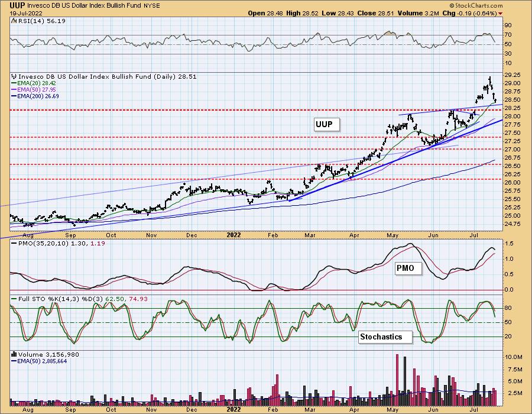Select the UUP ticker symbol in the header
This screenshot has width=532, height=414.
pos(17,5)
